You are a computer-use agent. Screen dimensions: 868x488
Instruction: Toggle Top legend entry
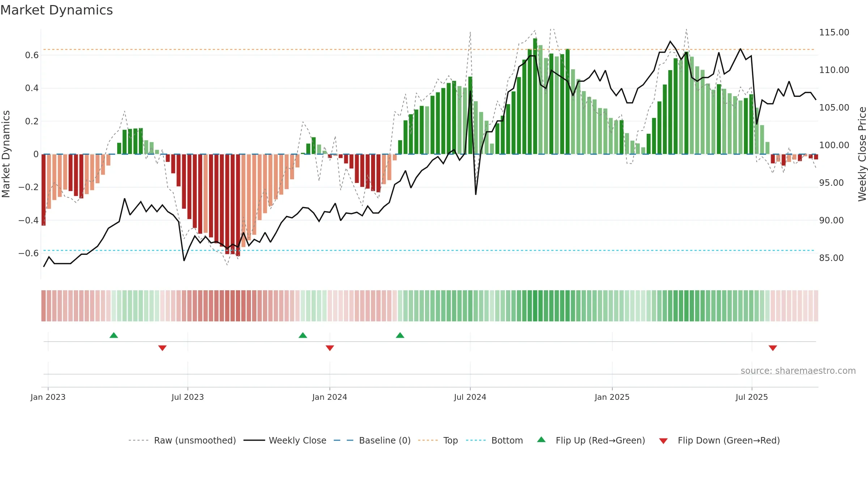click(438, 440)
